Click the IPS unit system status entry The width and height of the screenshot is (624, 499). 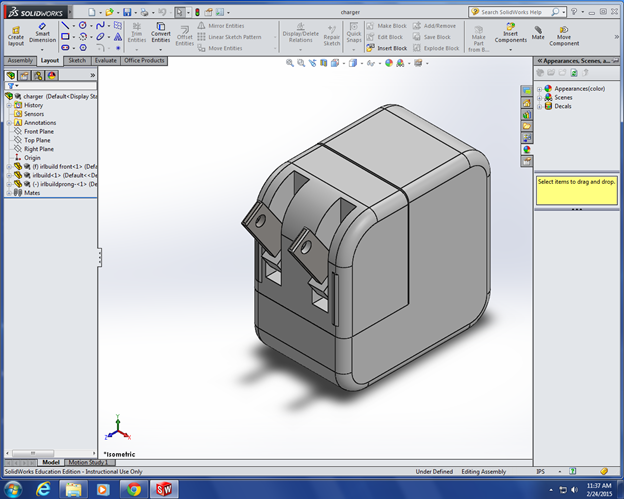coord(540,472)
